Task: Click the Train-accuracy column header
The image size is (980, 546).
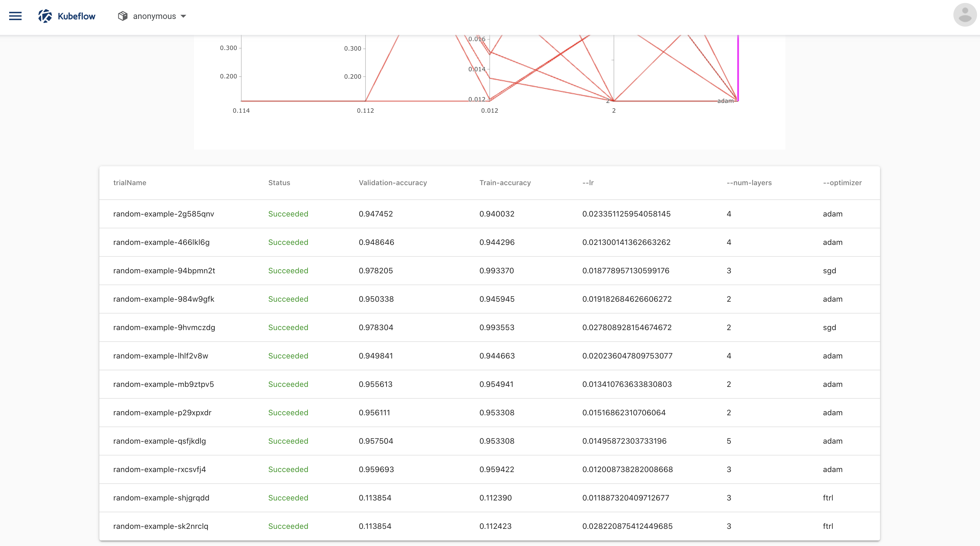Action: pyautogui.click(x=505, y=182)
